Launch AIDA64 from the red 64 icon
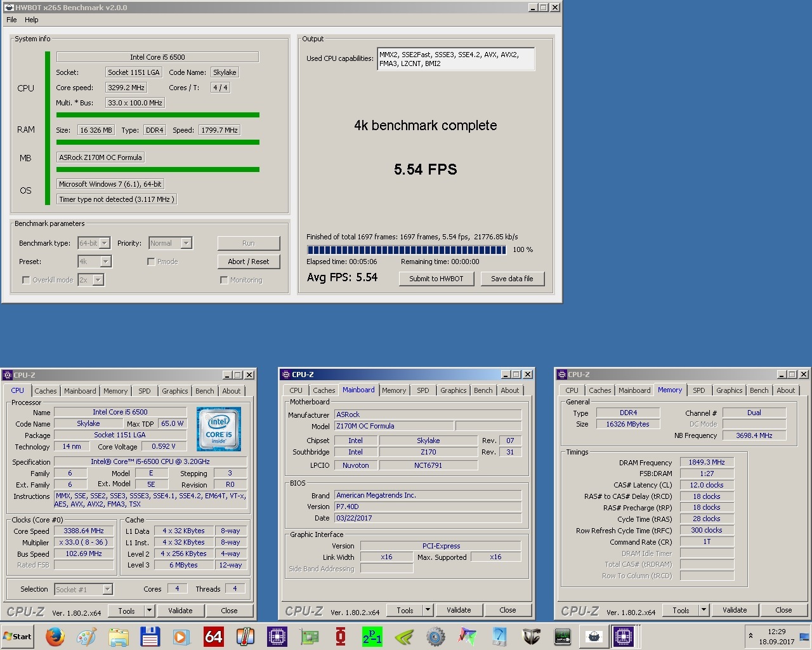 click(x=214, y=636)
